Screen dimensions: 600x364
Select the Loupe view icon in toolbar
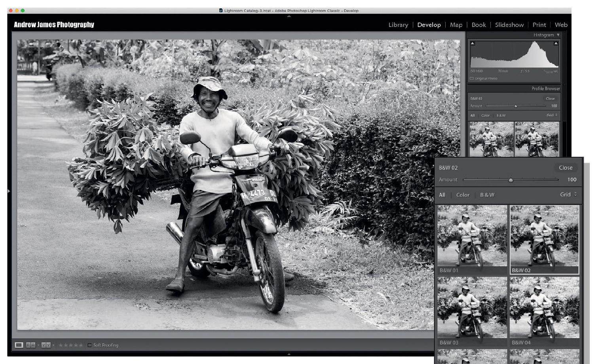click(x=19, y=345)
